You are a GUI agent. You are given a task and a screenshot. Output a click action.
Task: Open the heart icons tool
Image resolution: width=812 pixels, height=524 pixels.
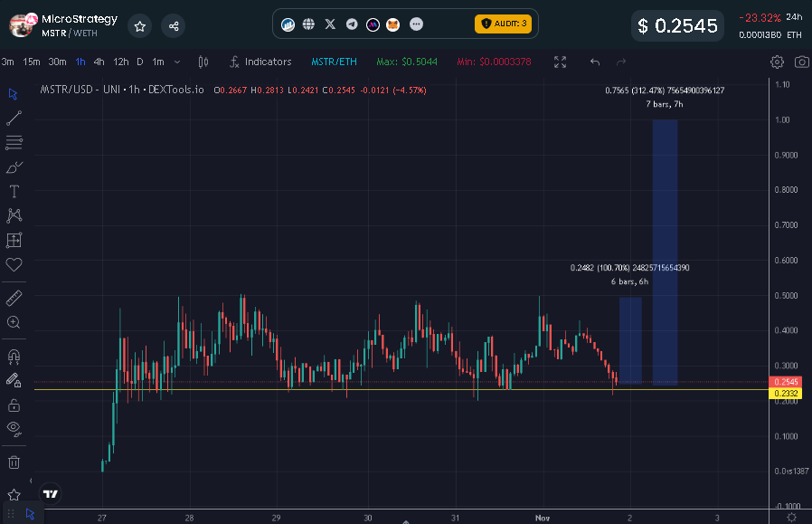point(14,264)
